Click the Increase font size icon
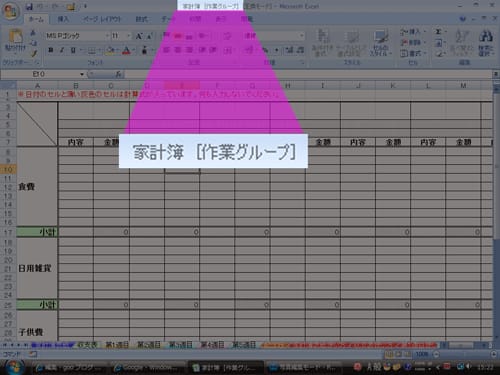This screenshot has width=500, height=375. pos(139,36)
